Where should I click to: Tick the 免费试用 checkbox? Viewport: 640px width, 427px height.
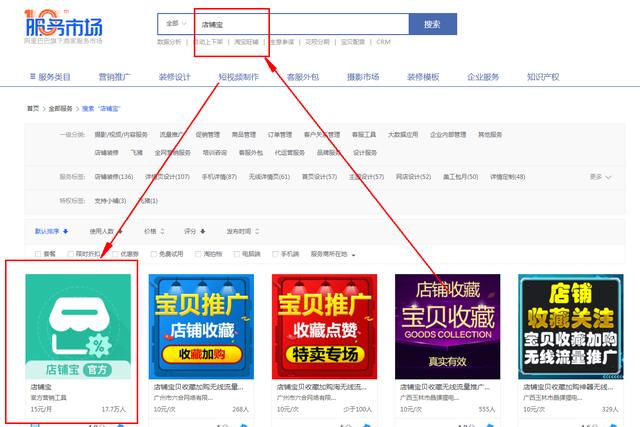pos(153,254)
